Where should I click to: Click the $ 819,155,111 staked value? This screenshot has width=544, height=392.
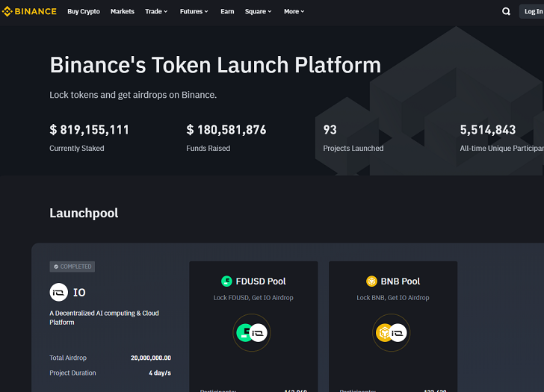(x=89, y=130)
